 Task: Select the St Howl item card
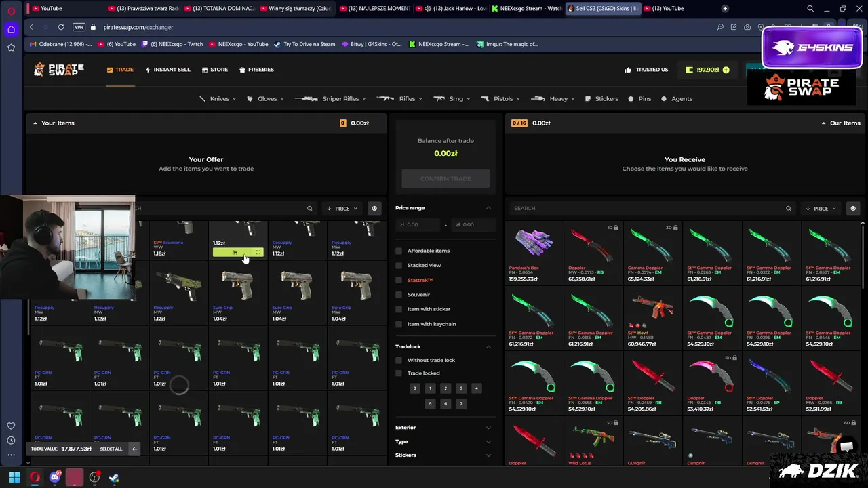652,317
